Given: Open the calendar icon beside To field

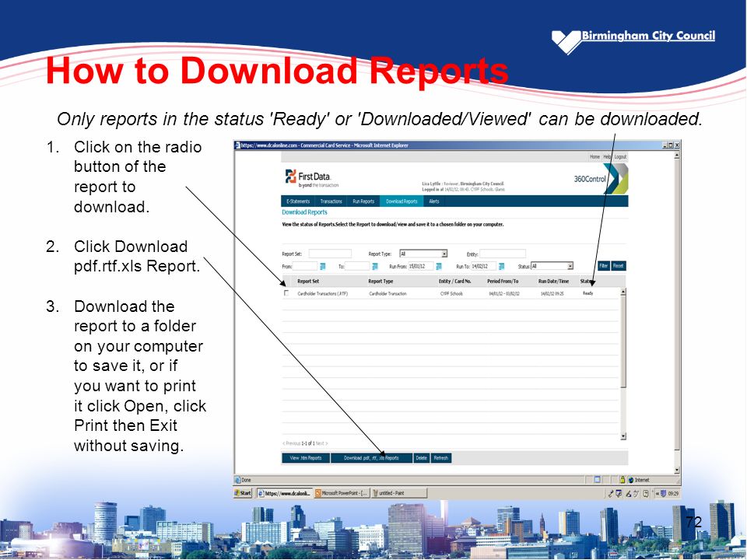Looking at the screenshot, I should click(375, 266).
